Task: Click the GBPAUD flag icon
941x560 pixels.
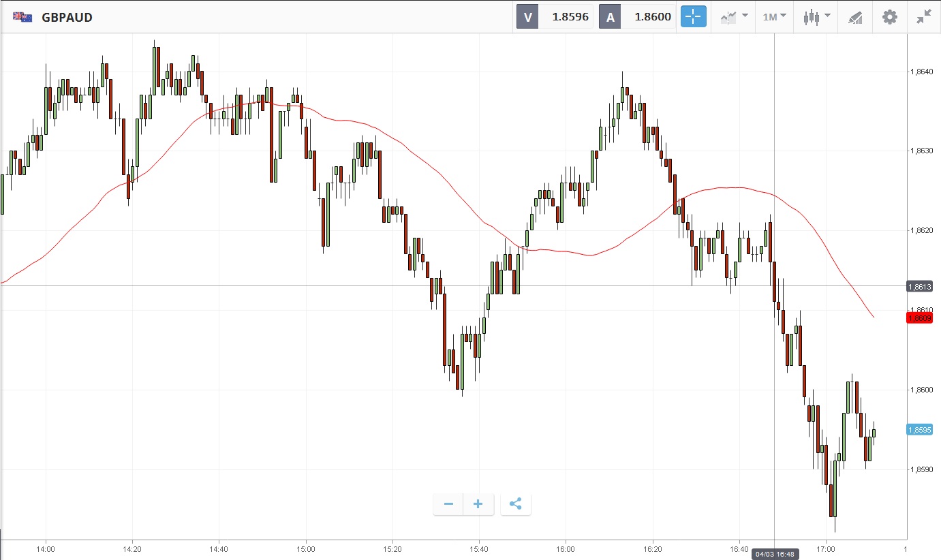Action: point(22,17)
